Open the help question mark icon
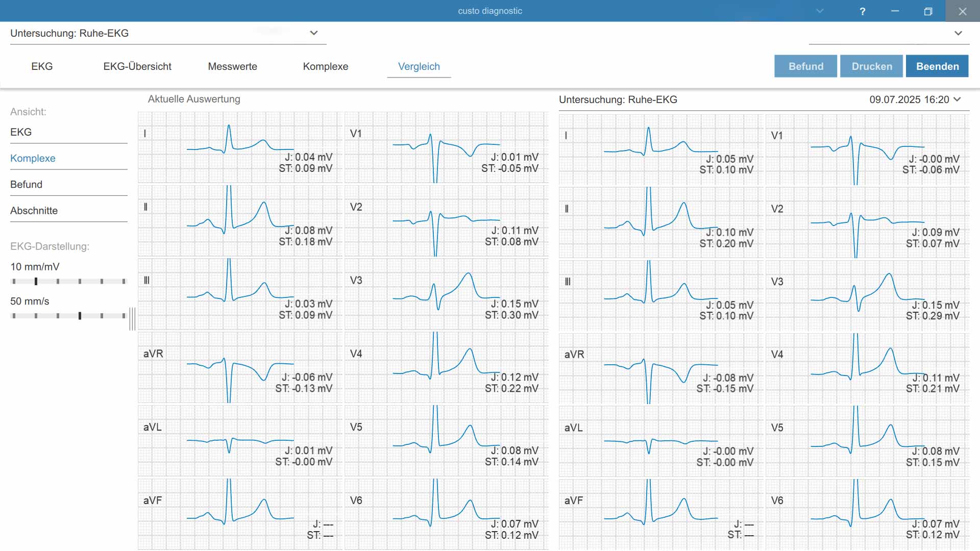 (x=863, y=11)
